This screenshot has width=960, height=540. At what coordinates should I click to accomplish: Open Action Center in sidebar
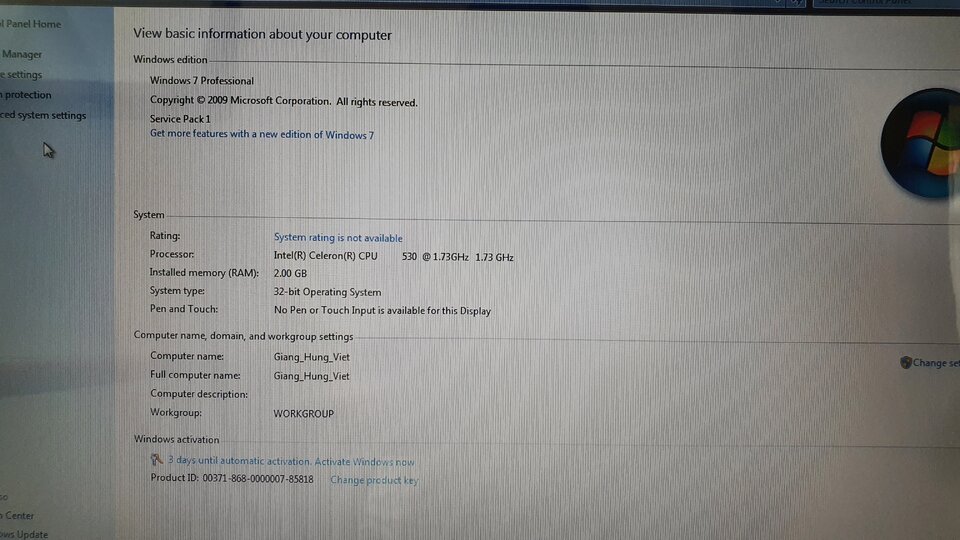click(x=17, y=516)
